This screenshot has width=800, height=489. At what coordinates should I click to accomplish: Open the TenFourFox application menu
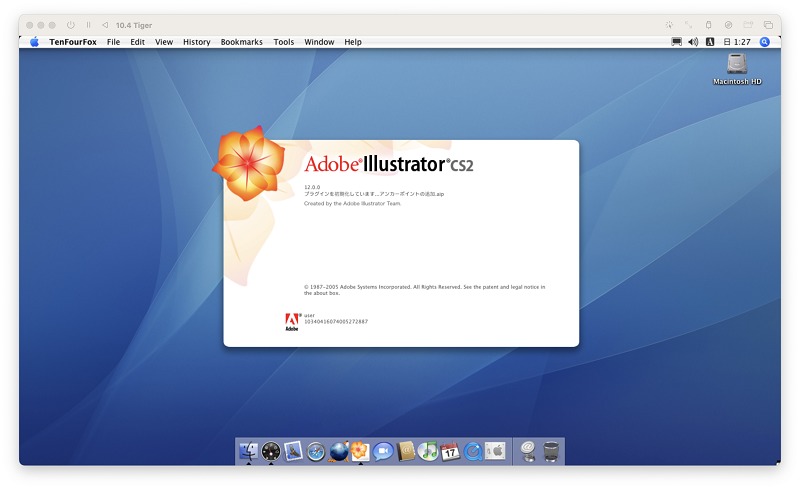click(72, 42)
